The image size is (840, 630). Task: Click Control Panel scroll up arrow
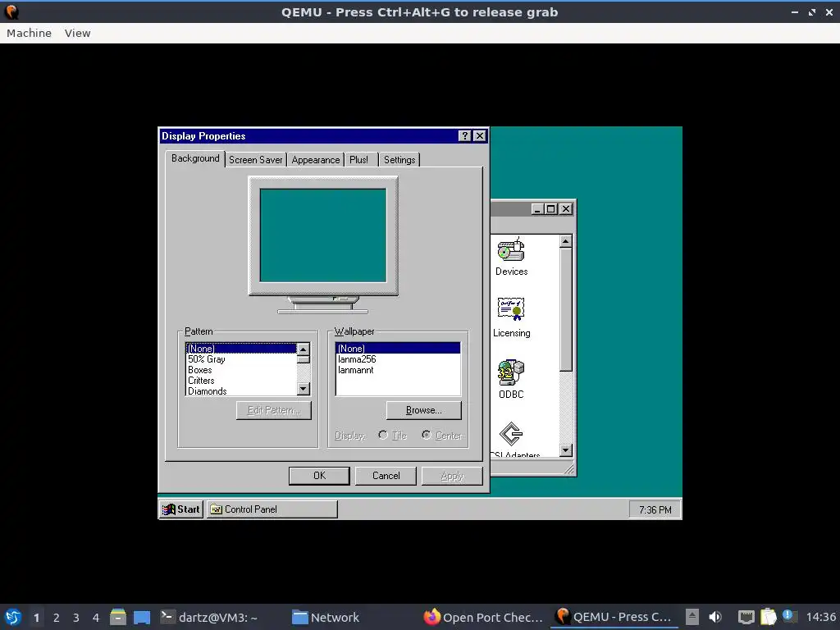click(x=566, y=242)
